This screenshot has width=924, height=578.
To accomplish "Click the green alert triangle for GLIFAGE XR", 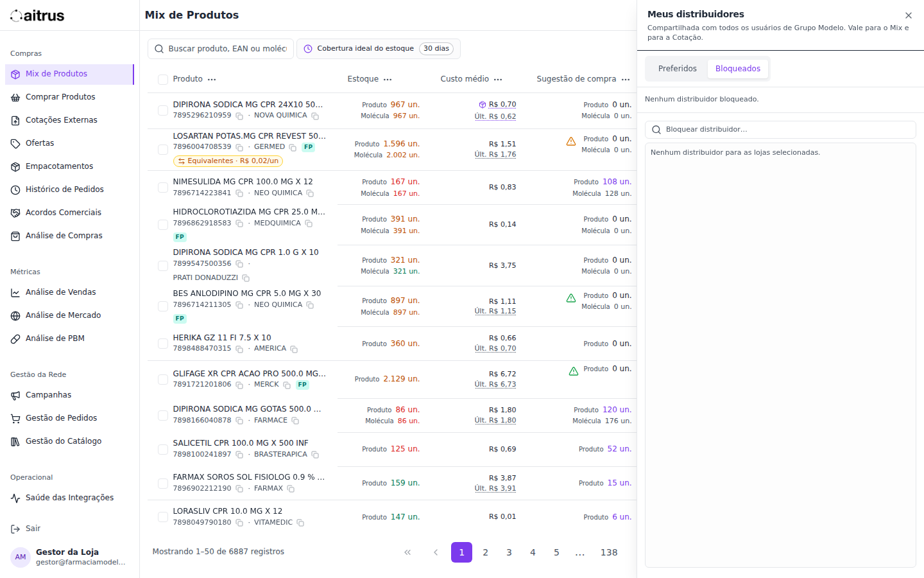I will (x=574, y=371).
